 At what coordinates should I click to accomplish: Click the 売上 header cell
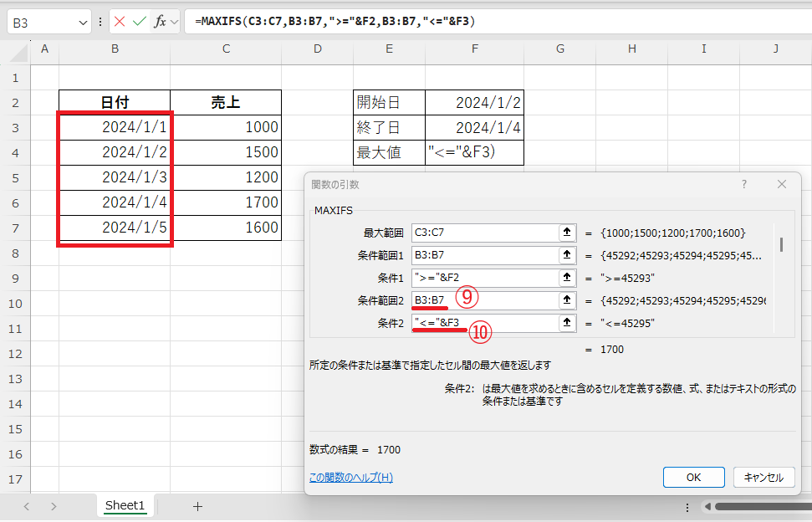click(x=226, y=103)
